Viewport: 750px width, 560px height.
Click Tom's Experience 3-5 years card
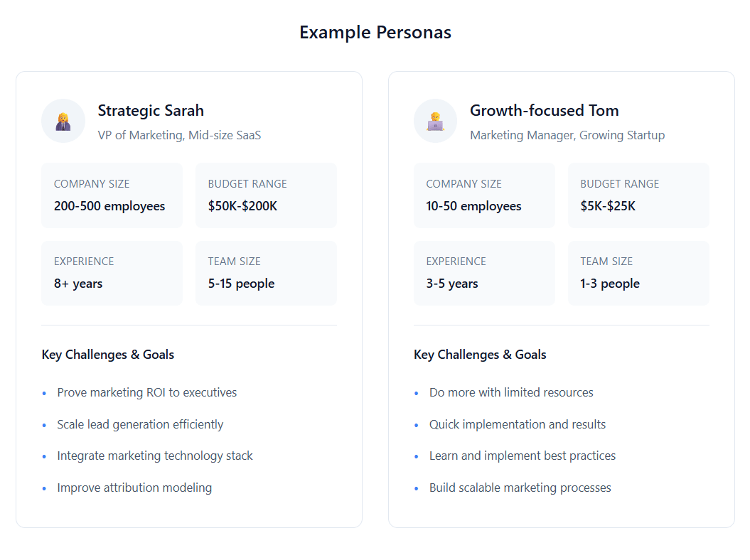484,273
